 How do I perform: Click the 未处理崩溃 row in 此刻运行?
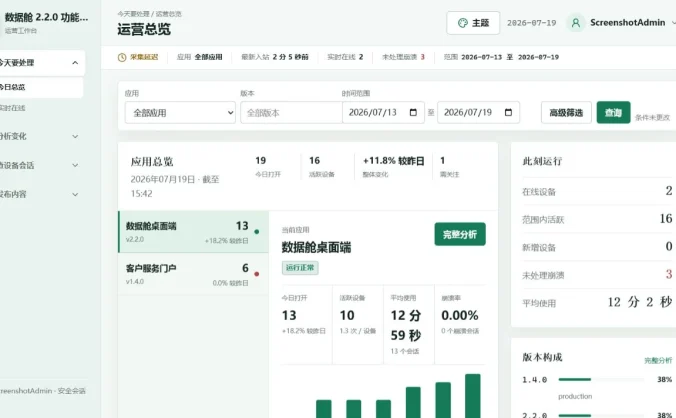(597, 275)
